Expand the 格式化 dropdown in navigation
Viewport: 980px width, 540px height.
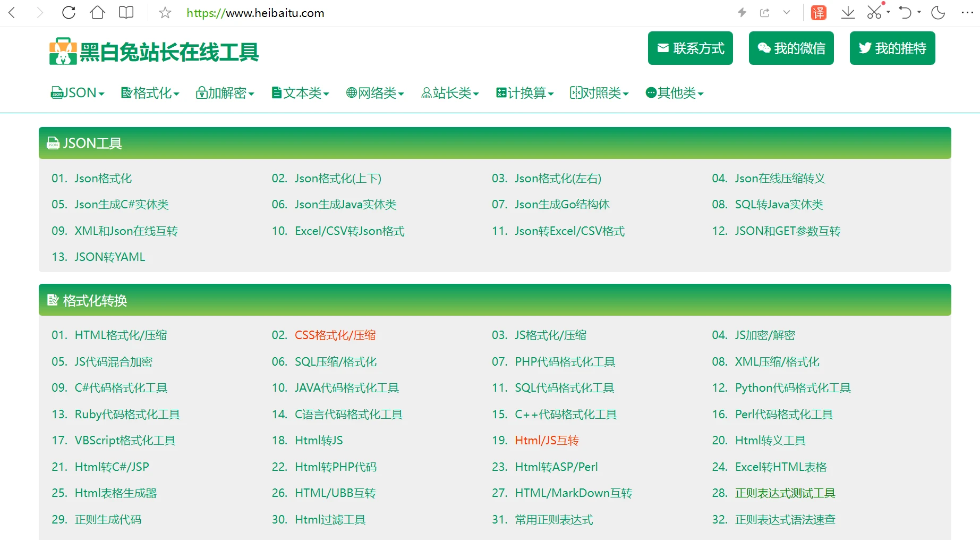click(x=150, y=93)
